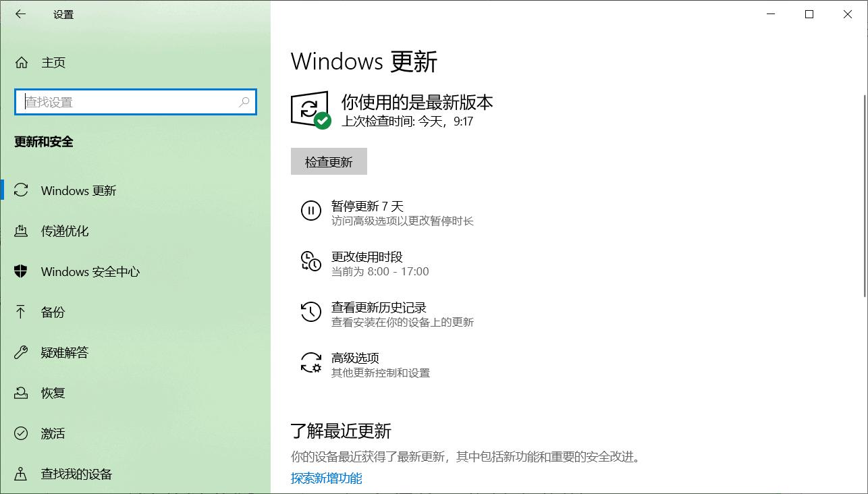Click the 恢复 sidebar icon

tap(21, 393)
